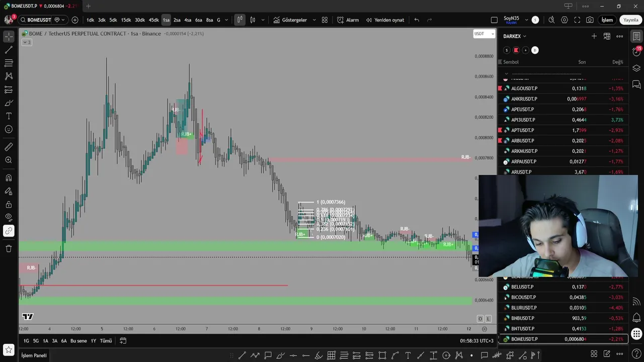Screen dimensions: 644x362
Task: Sort watchlist by Sembol column
Action: 511,62
